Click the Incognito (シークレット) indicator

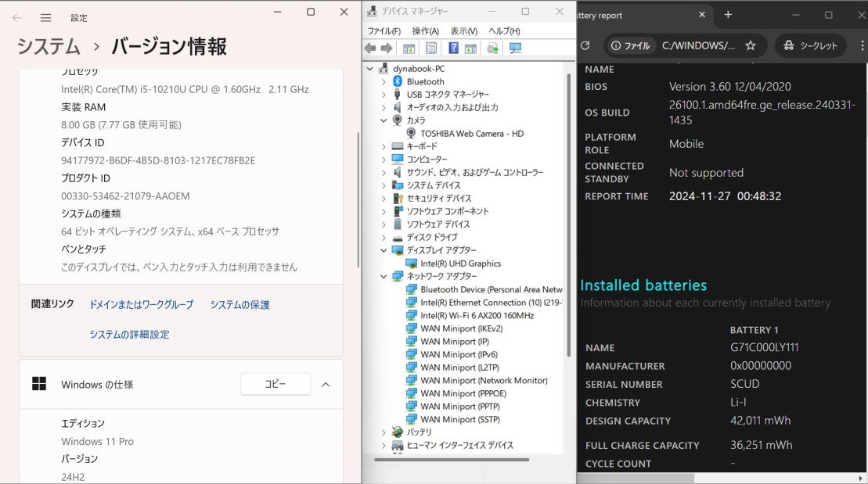pos(810,45)
